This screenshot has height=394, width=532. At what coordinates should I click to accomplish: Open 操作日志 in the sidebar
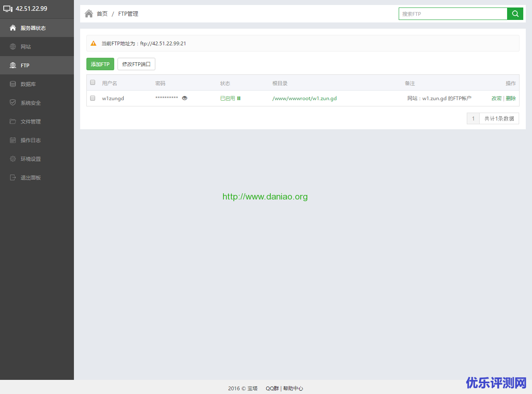point(31,140)
